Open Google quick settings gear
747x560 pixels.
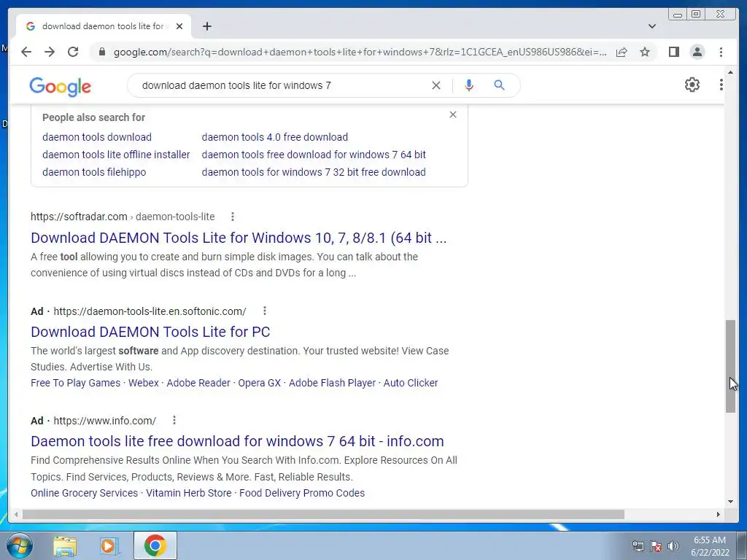click(x=692, y=85)
